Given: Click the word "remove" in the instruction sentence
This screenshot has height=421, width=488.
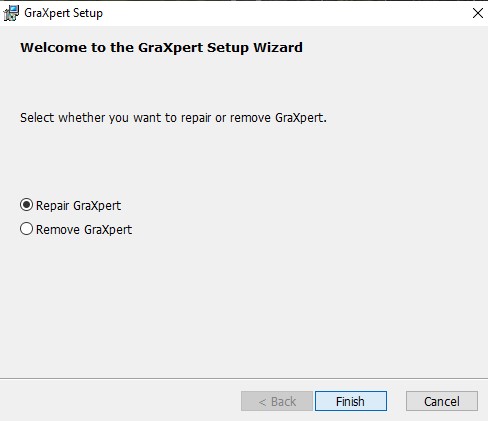Looking at the screenshot, I should point(250,118).
